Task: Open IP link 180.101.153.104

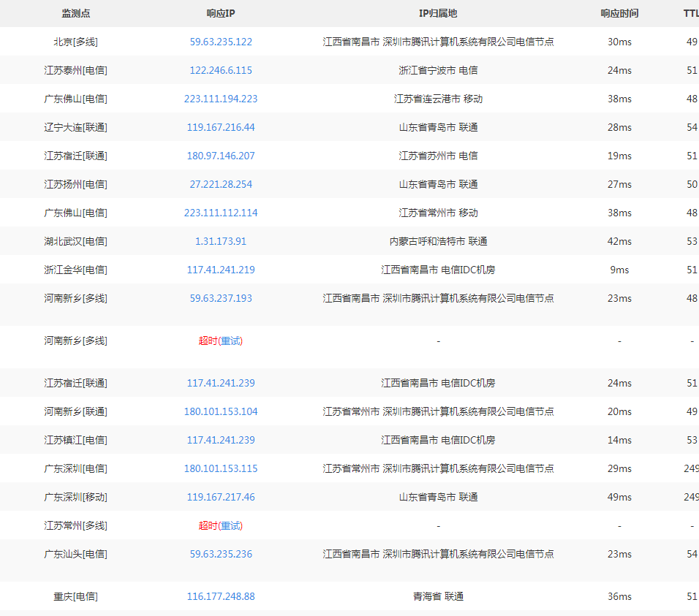Action: (x=221, y=411)
